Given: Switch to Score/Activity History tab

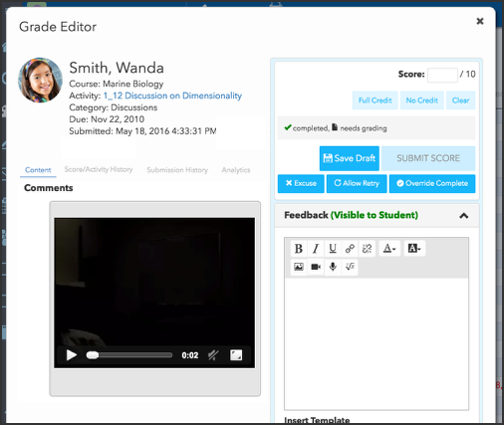Looking at the screenshot, I should point(99,169).
